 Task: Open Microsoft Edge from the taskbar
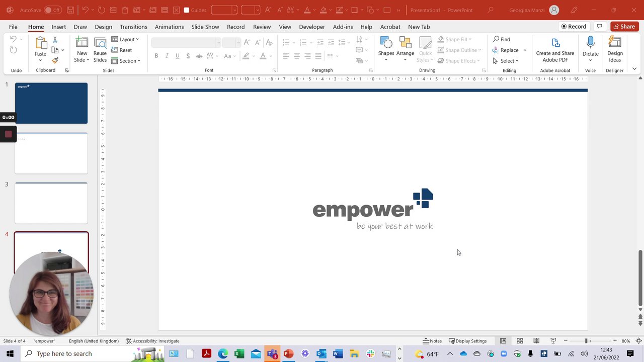pos(222,354)
